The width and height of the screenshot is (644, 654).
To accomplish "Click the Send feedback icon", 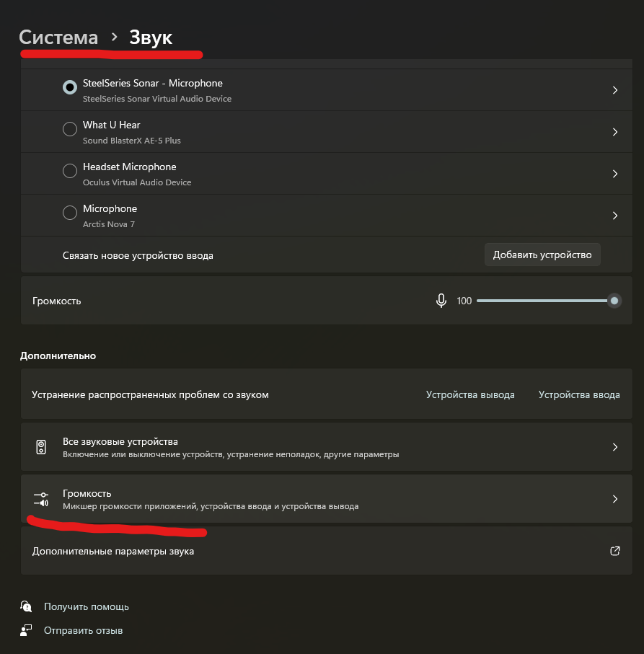I will tap(27, 630).
